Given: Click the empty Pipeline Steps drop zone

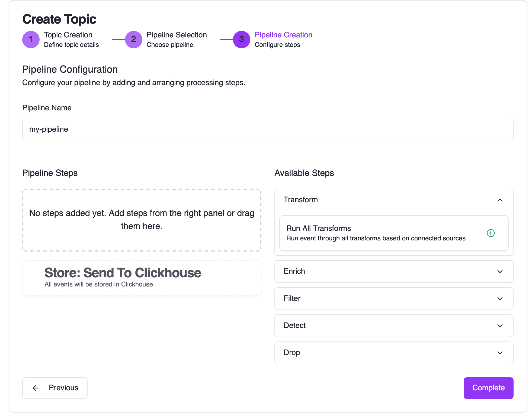Looking at the screenshot, I should [142, 220].
